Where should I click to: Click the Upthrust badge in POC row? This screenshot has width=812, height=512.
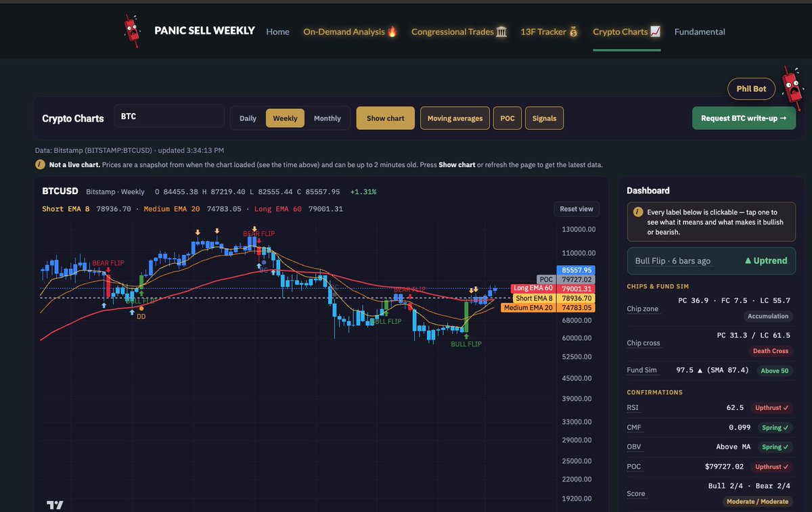click(771, 467)
